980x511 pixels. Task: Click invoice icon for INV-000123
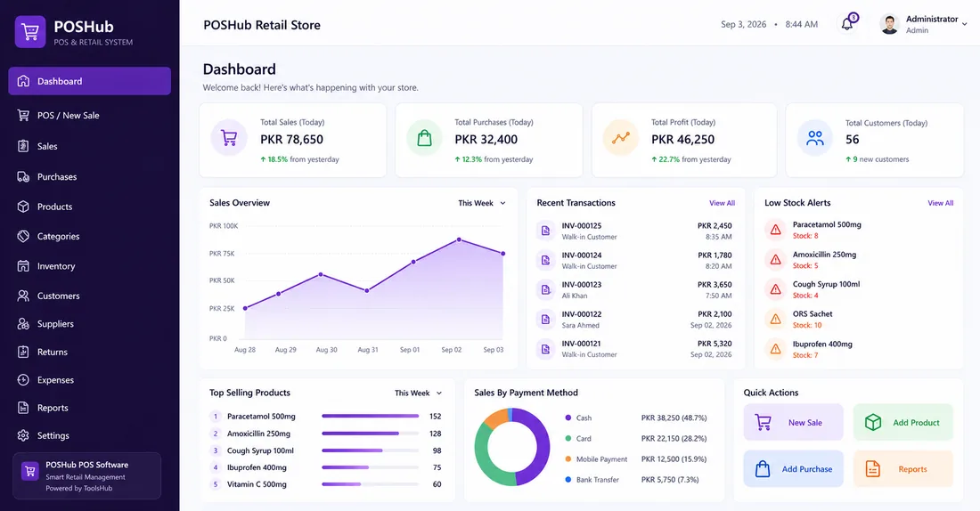545,290
